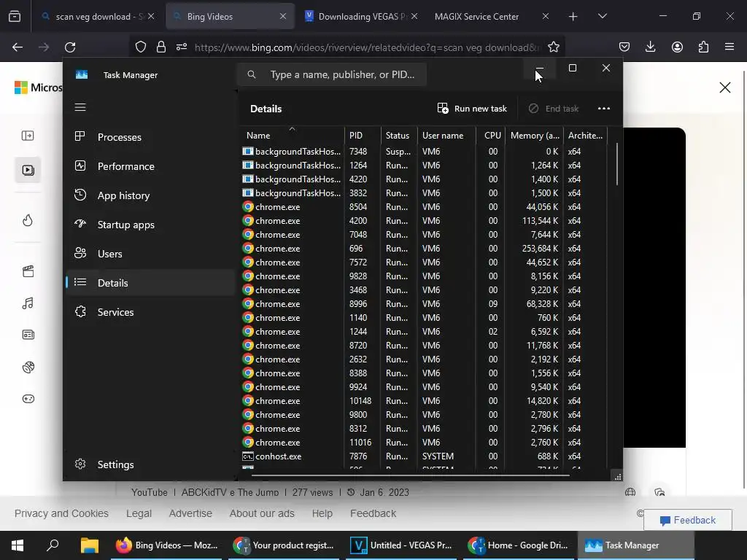Viewport: 747px width, 560px height.
Task: Click the site padlock icon
Action: pyautogui.click(x=161, y=47)
